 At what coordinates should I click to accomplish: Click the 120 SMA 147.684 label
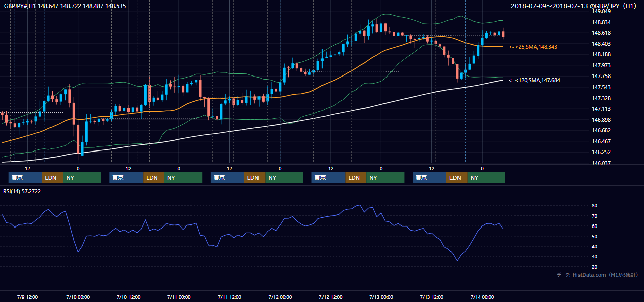pos(535,80)
